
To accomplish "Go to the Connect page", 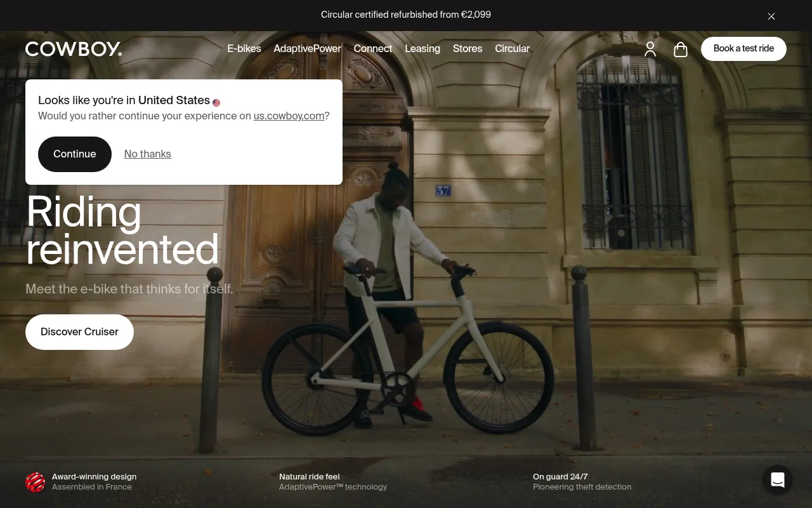I will pyautogui.click(x=373, y=49).
